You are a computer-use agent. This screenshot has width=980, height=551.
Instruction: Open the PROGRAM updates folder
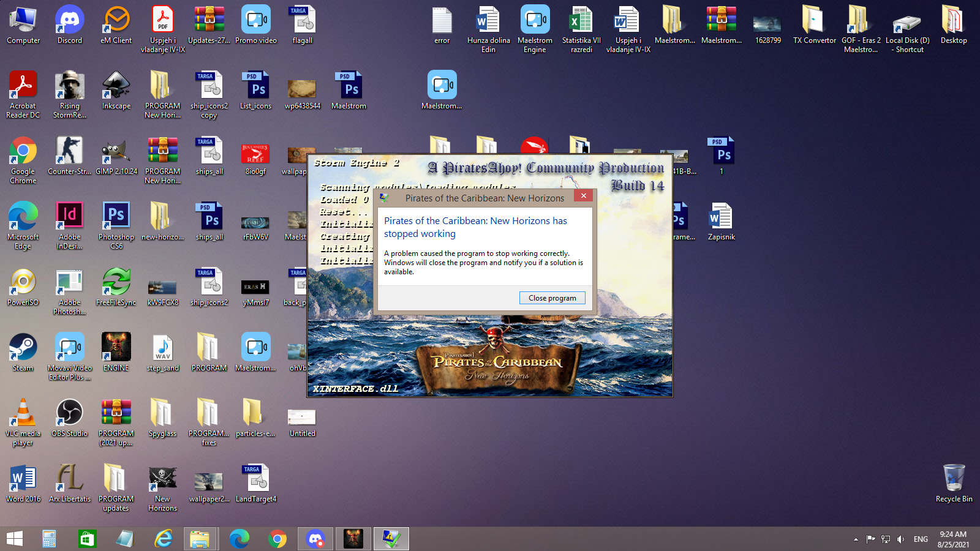(116, 488)
